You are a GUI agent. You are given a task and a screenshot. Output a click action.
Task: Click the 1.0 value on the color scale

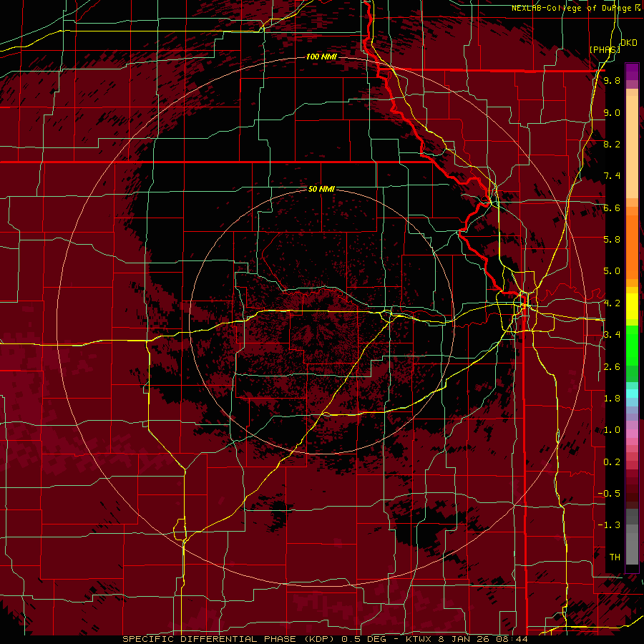[x=612, y=430]
